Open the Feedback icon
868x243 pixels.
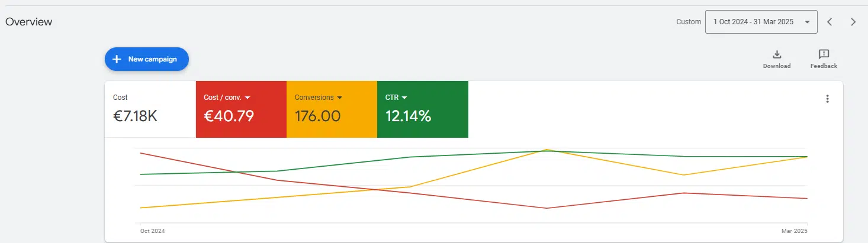[824, 54]
